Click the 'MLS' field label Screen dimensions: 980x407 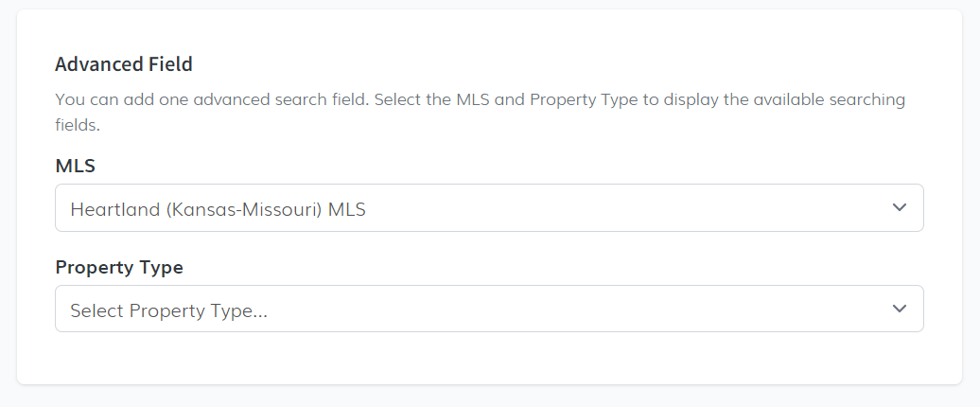click(76, 166)
